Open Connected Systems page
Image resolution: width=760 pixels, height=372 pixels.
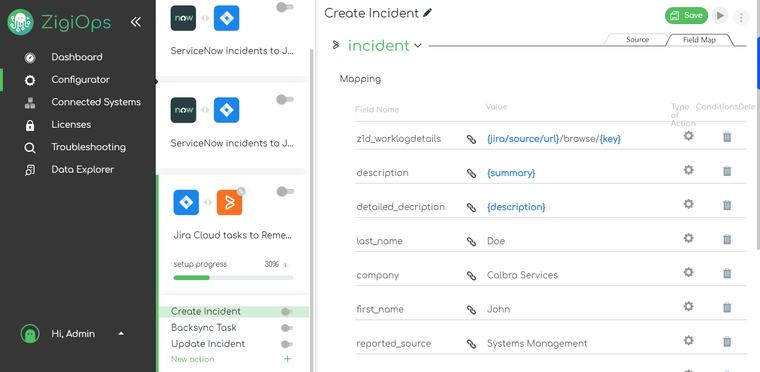[96, 102]
